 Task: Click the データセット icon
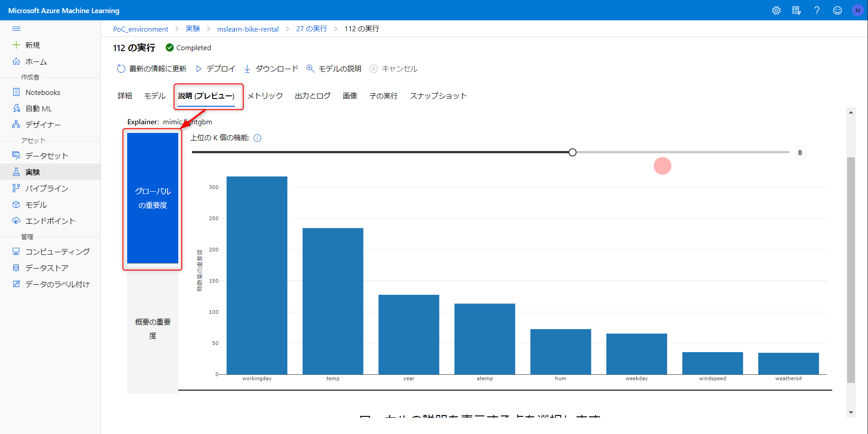pos(16,156)
